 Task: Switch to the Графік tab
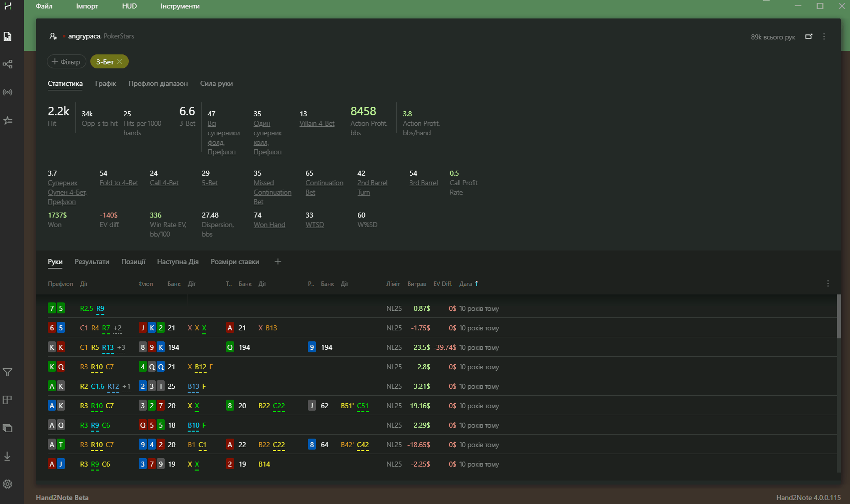point(106,83)
